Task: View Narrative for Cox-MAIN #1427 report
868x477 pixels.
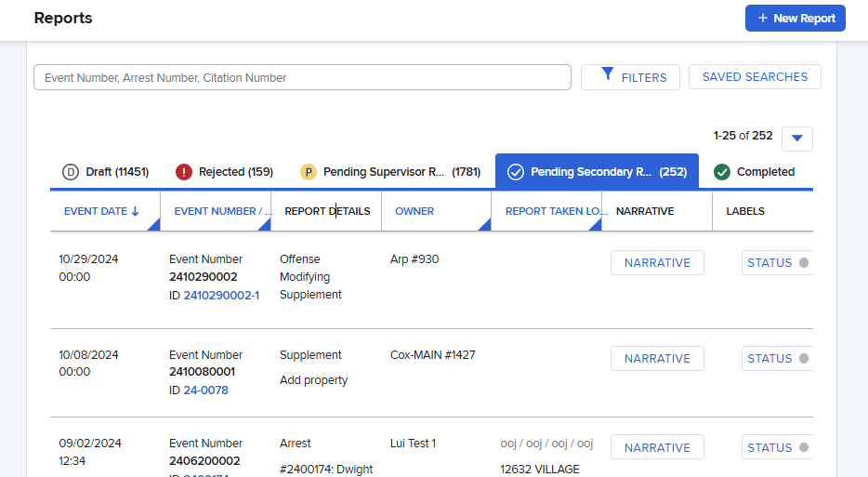Action: click(x=657, y=359)
